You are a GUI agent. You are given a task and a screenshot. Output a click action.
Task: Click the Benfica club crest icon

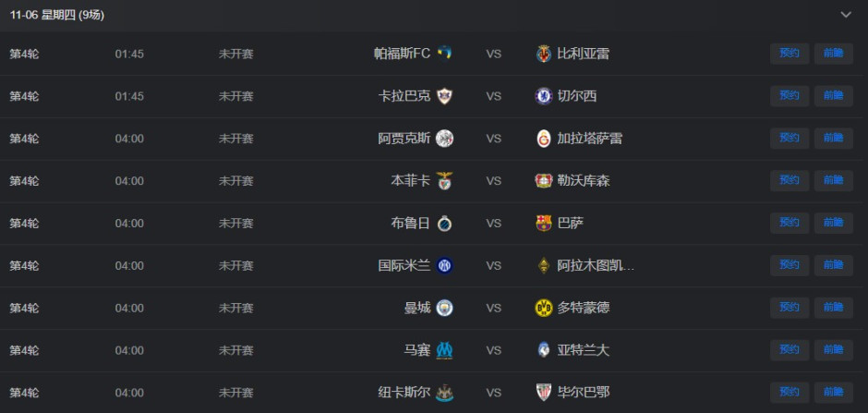[444, 181]
